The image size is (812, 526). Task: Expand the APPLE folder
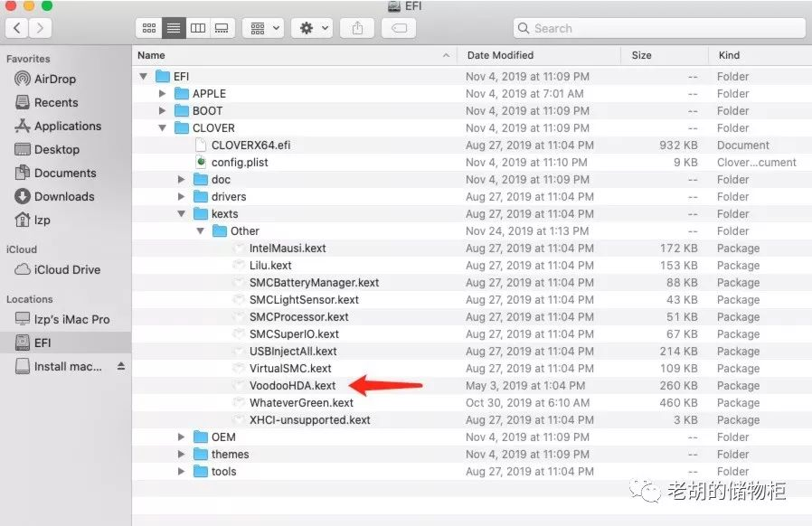tap(162, 94)
